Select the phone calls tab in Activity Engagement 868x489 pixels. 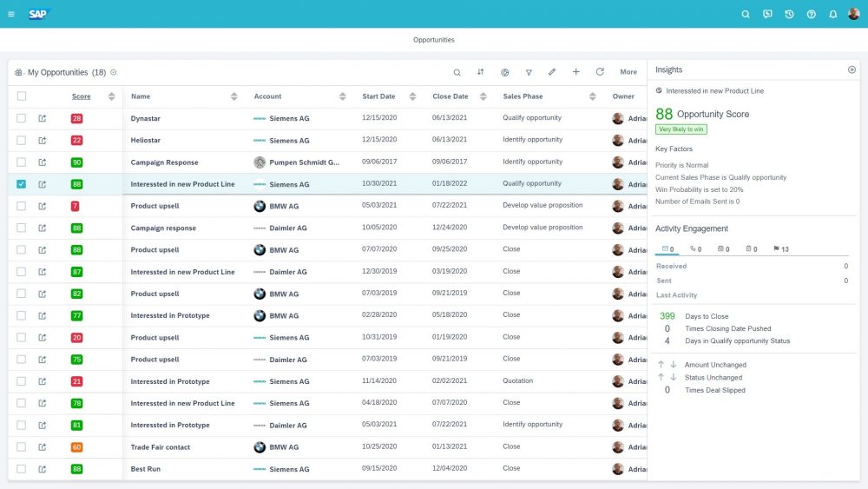click(x=696, y=249)
